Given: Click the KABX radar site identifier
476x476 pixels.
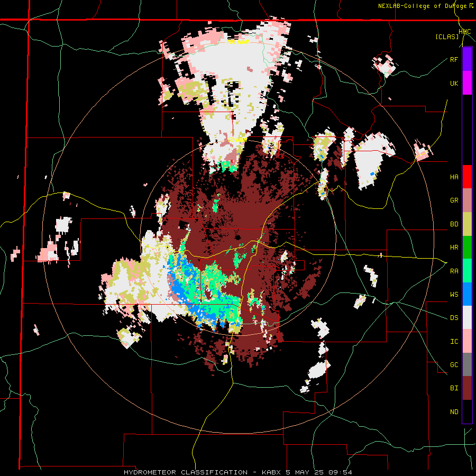Looking at the screenshot, I should (x=272, y=472).
